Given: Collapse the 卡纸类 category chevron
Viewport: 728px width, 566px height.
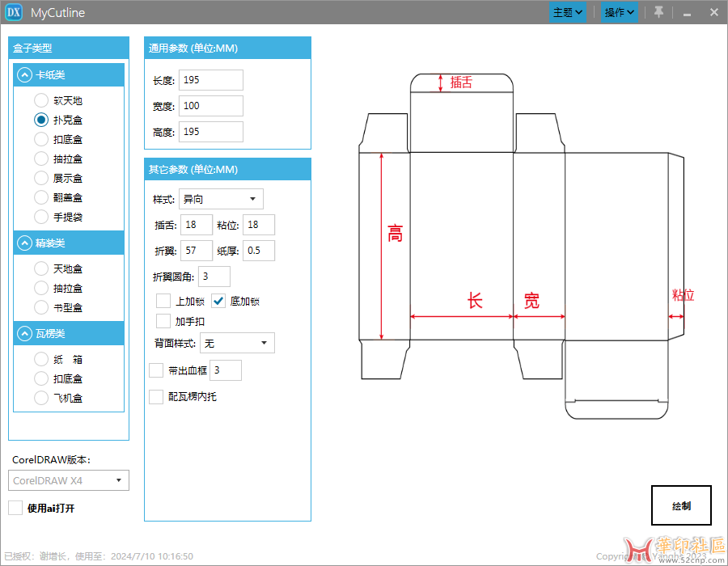Looking at the screenshot, I should (x=24, y=75).
